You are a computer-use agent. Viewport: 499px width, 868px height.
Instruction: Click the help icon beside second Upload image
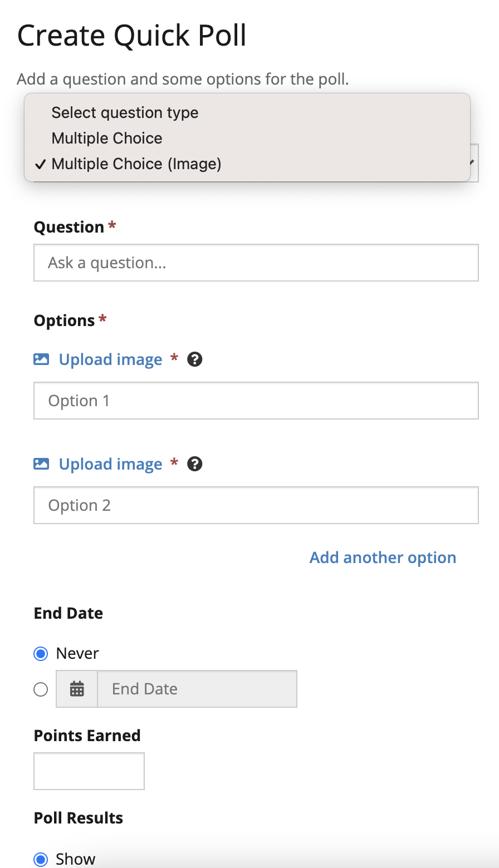194,464
